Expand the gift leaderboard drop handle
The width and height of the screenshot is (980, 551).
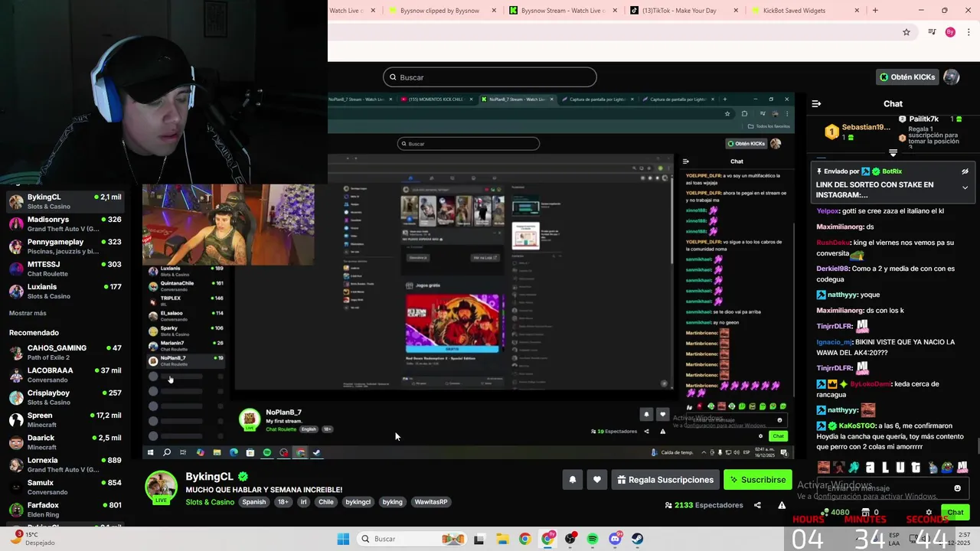pyautogui.click(x=893, y=153)
